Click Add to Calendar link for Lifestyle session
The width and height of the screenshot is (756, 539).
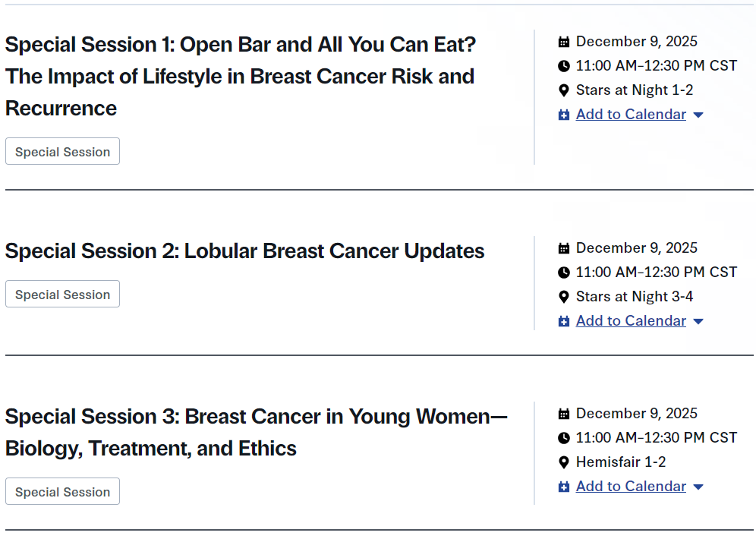coord(631,115)
